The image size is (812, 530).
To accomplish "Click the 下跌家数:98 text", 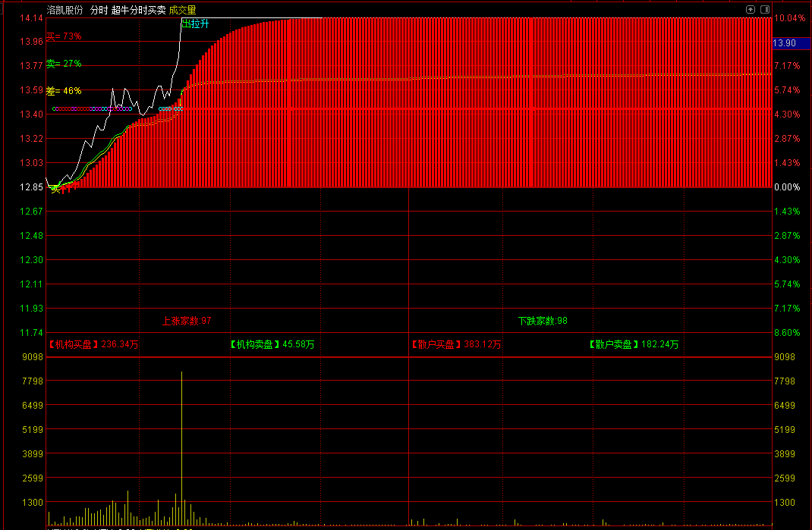I will pos(543,321).
